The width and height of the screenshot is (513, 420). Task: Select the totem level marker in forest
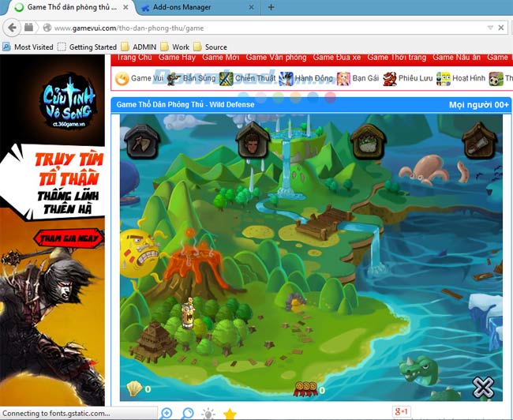[x=188, y=313]
